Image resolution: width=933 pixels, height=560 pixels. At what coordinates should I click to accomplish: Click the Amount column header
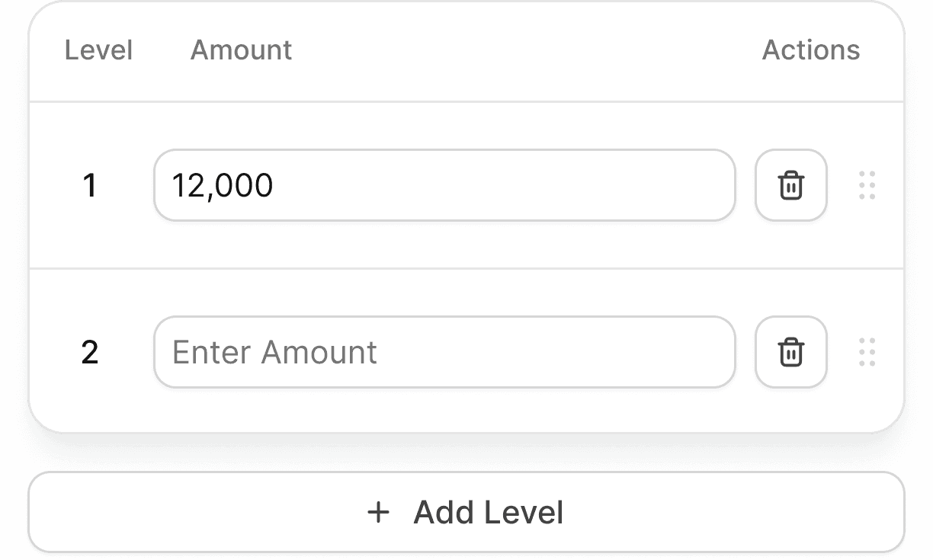point(241,50)
